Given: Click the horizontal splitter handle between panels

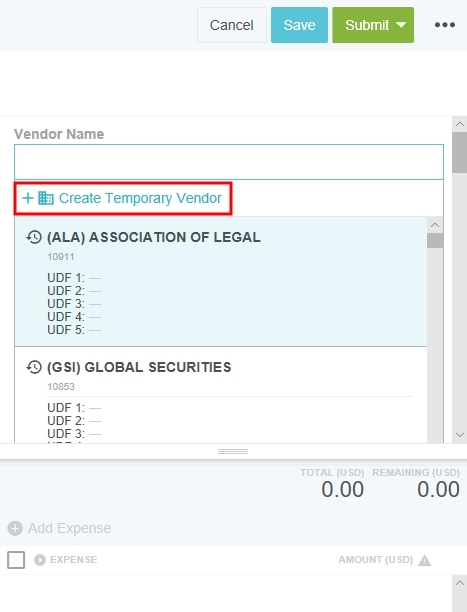Looking at the screenshot, I should pyautogui.click(x=233, y=451).
